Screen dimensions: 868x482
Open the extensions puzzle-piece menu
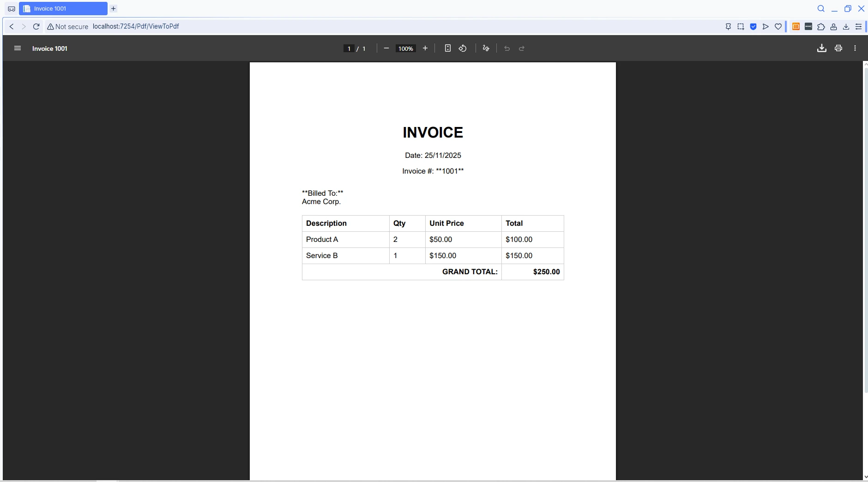(x=821, y=26)
